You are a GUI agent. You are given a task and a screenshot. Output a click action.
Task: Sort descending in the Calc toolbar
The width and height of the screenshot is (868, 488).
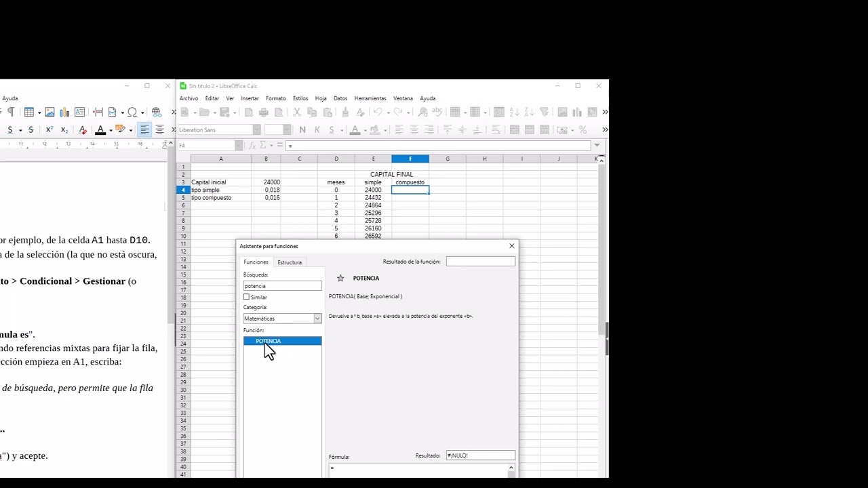530,112
